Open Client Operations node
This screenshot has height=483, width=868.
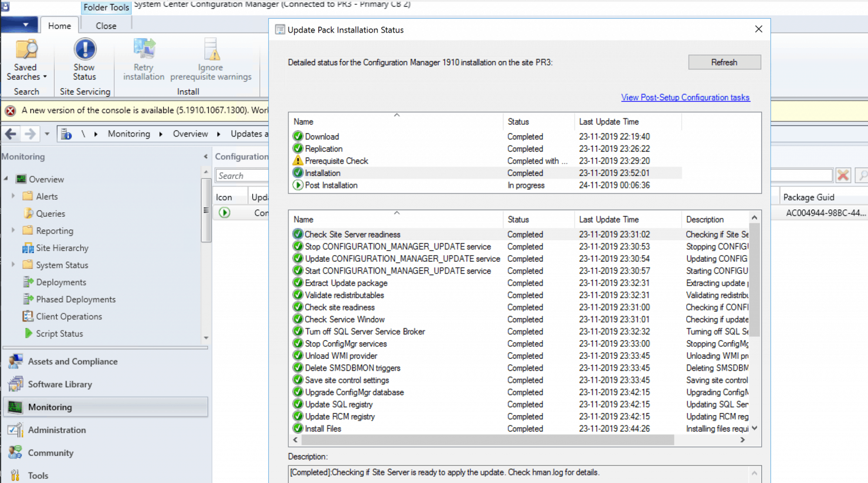69,317
